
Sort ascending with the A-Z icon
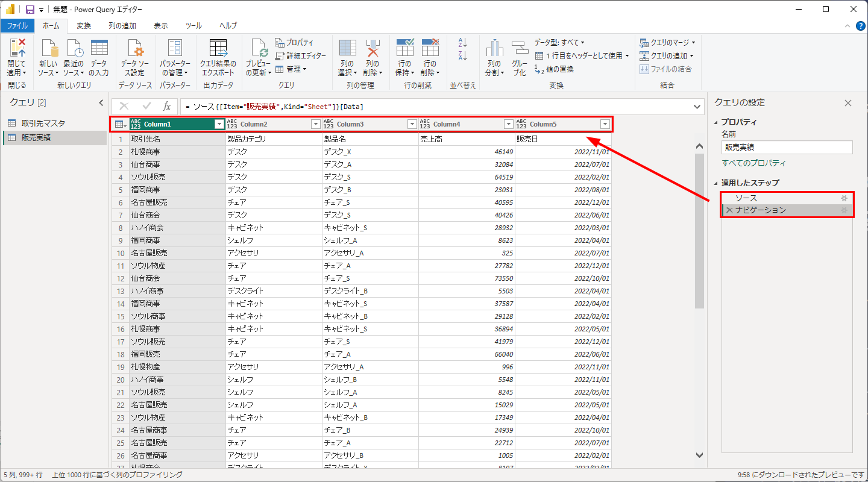[x=463, y=43]
